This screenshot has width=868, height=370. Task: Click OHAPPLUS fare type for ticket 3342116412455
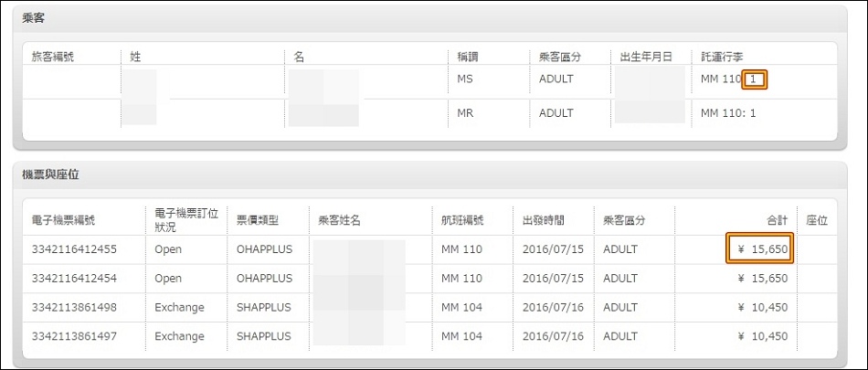pyautogui.click(x=264, y=249)
